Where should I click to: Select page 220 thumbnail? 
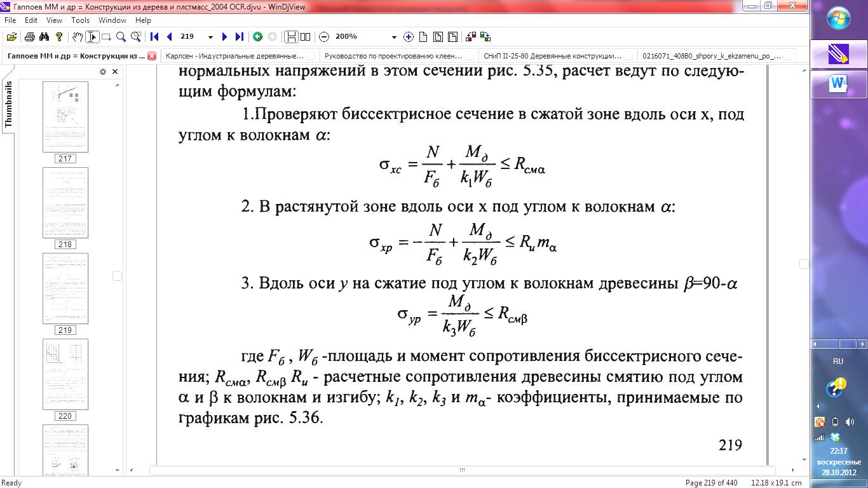pyautogui.click(x=65, y=374)
